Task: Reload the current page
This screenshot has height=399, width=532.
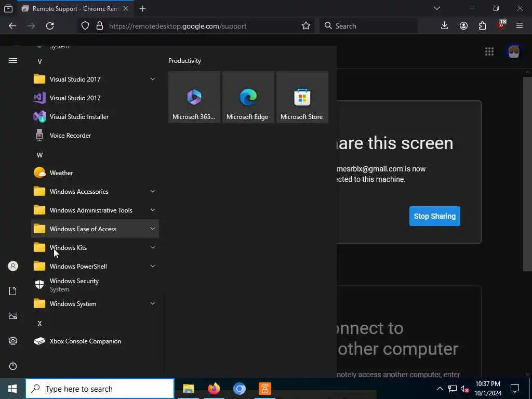Action: (50, 26)
